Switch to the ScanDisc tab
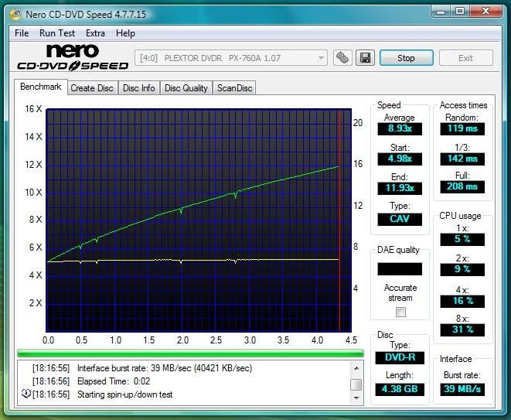 (x=235, y=88)
